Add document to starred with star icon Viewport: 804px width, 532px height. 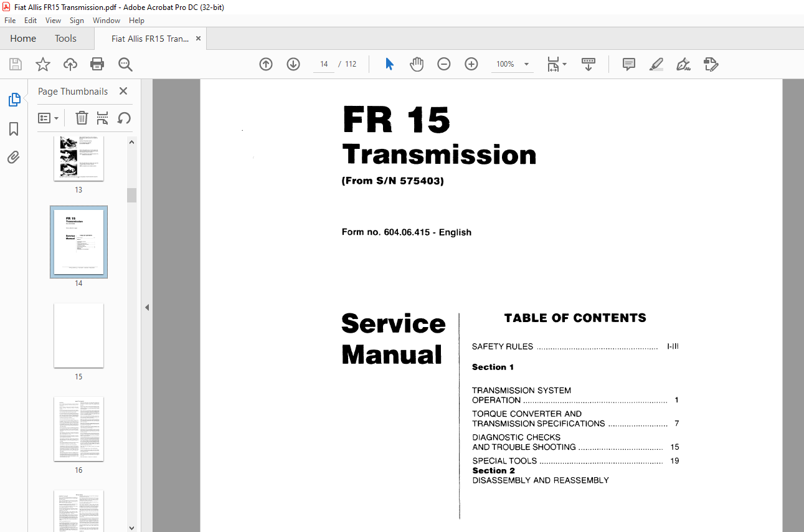pos(43,64)
